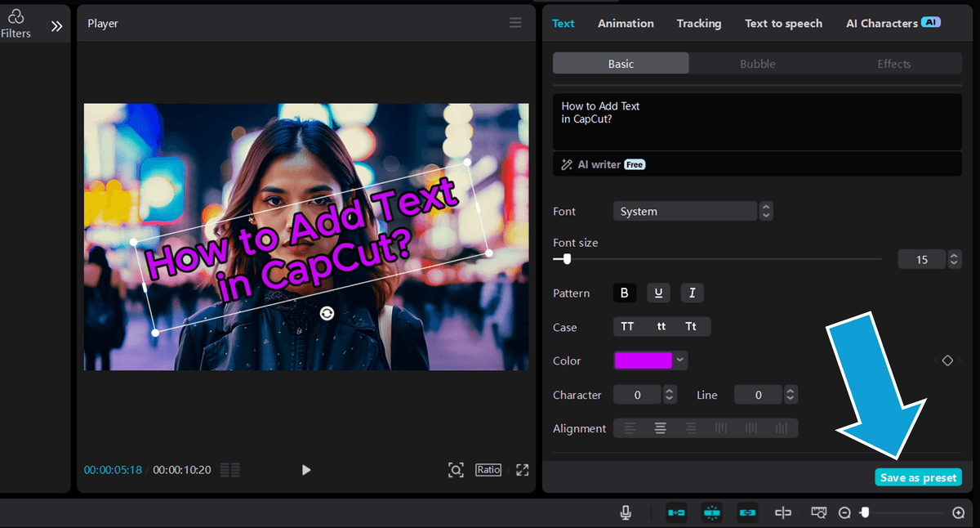Toggle underline text pattern

point(658,293)
